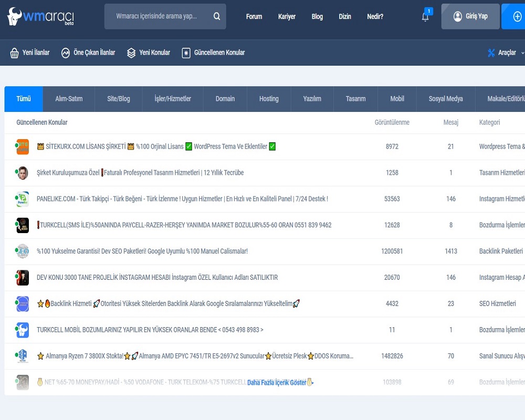Viewport: 525px width, 420px height.
Task: Open avatar beside DEV KONU 3000 TANE topic
Action: click(23, 278)
